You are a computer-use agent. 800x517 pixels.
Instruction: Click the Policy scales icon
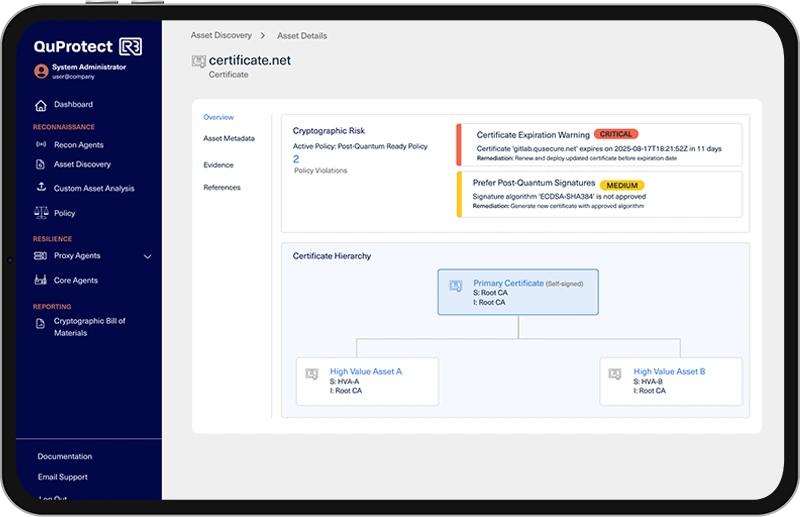tap(41, 213)
